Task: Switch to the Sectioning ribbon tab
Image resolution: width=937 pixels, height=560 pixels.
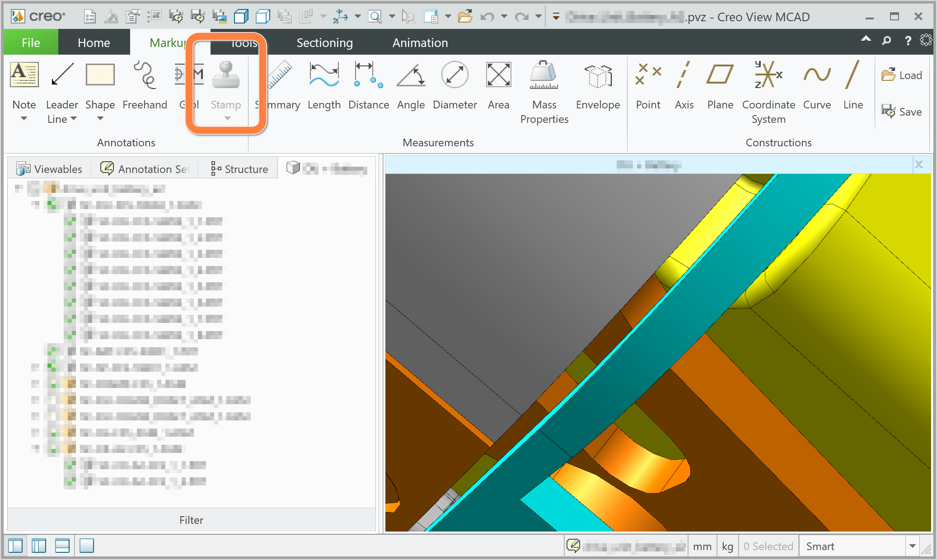Action: (324, 42)
